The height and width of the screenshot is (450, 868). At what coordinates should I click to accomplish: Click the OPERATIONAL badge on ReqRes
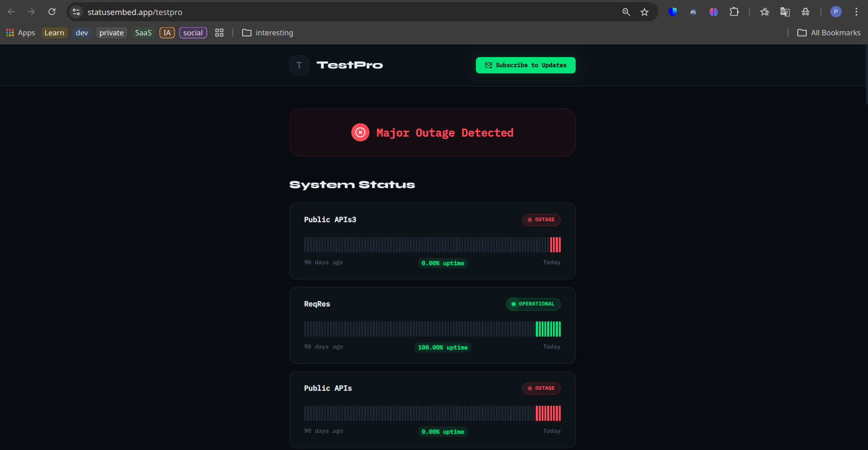[x=533, y=304]
